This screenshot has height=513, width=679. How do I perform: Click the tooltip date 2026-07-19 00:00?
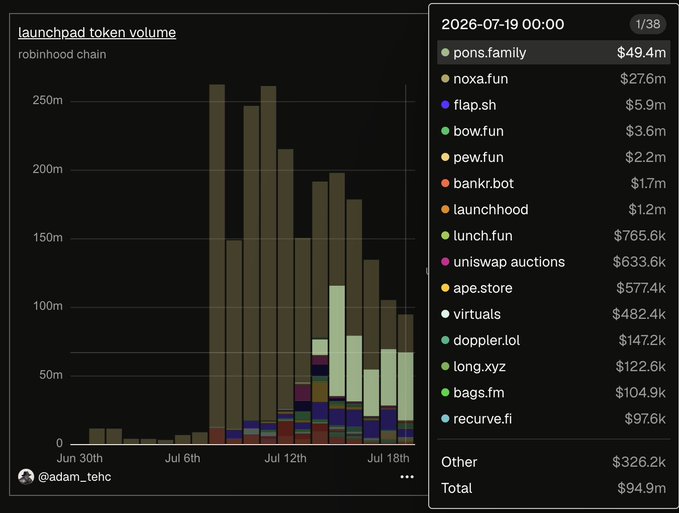502,24
